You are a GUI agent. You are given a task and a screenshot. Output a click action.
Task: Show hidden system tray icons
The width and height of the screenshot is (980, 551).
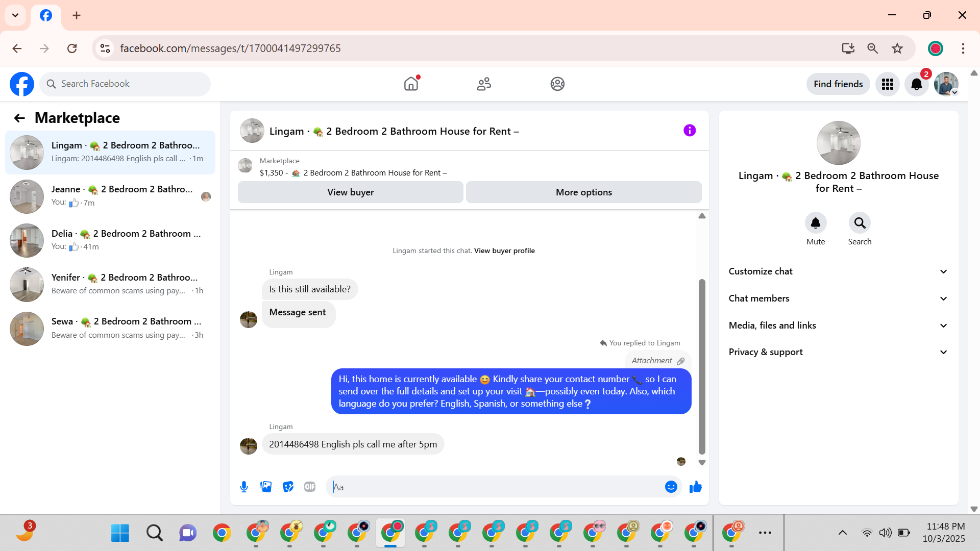pyautogui.click(x=843, y=533)
